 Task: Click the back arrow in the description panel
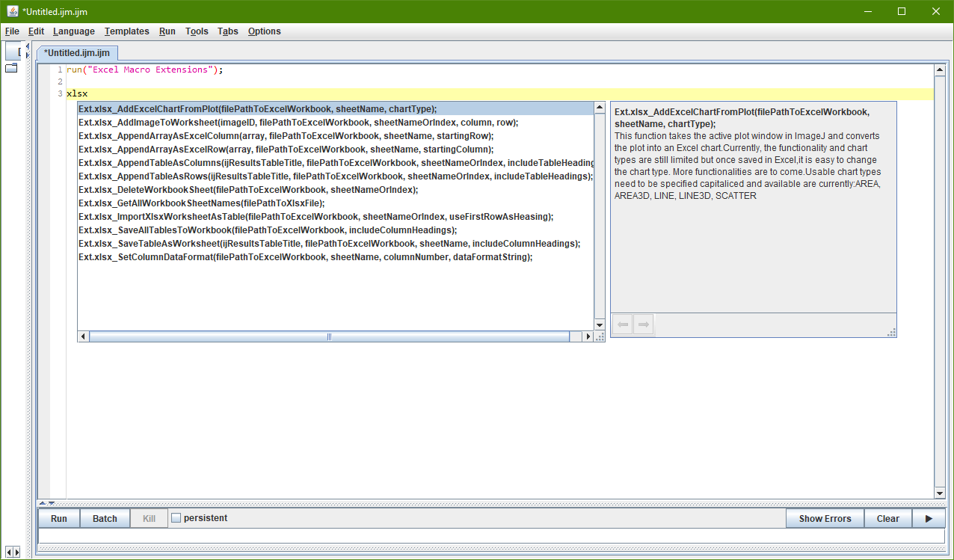tap(622, 324)
